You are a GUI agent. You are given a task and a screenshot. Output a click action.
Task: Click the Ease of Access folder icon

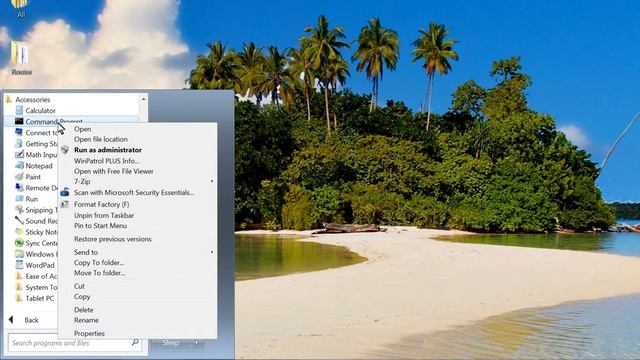pos(19,276)
